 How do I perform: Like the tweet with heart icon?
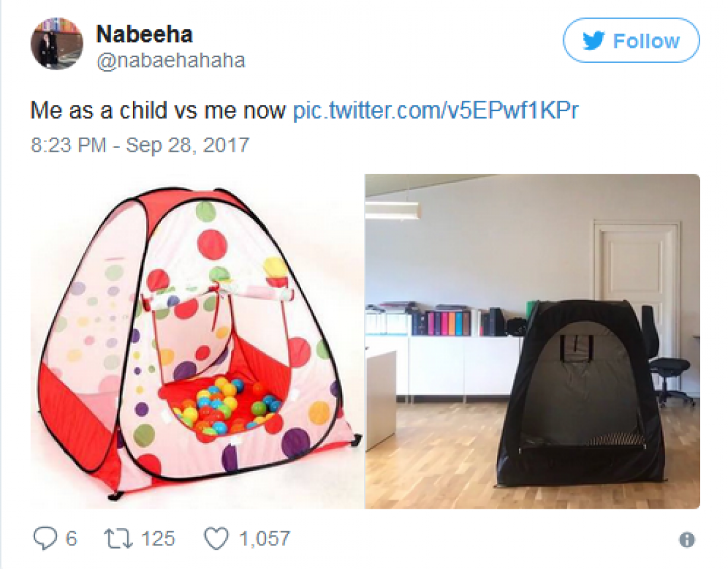click(216, 539)
